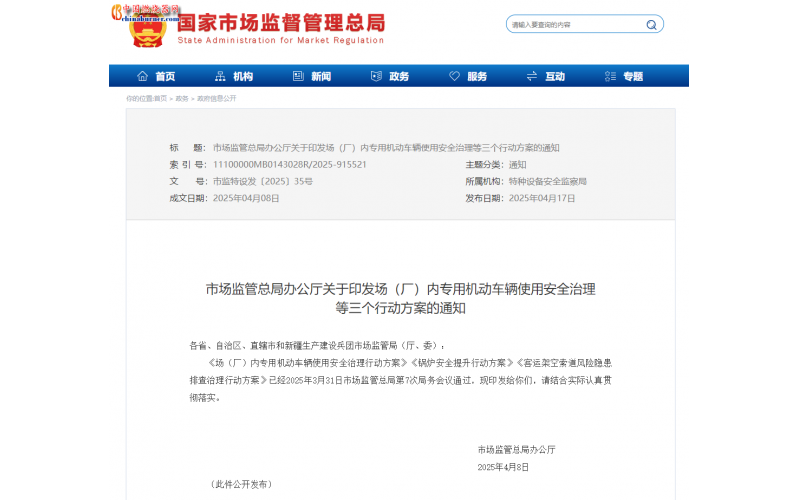
Task: Click the 国家市场监督管理总局 site title
Action: (x=281, y=23)
